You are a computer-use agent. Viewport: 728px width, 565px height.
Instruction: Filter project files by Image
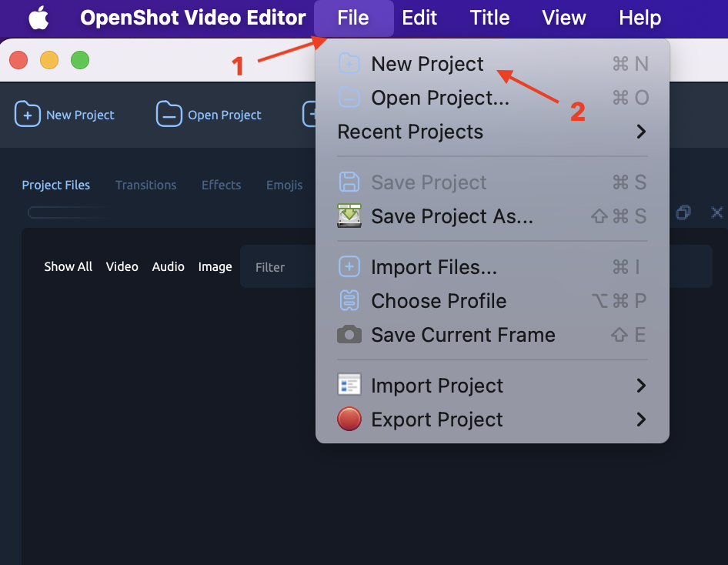click(x=215, y=267)
